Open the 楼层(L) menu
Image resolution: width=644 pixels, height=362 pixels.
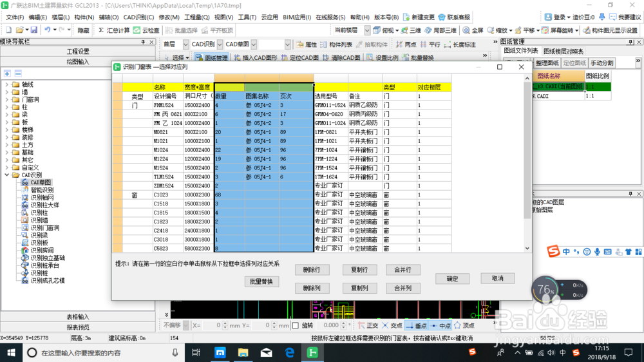(x=61, y=17)
